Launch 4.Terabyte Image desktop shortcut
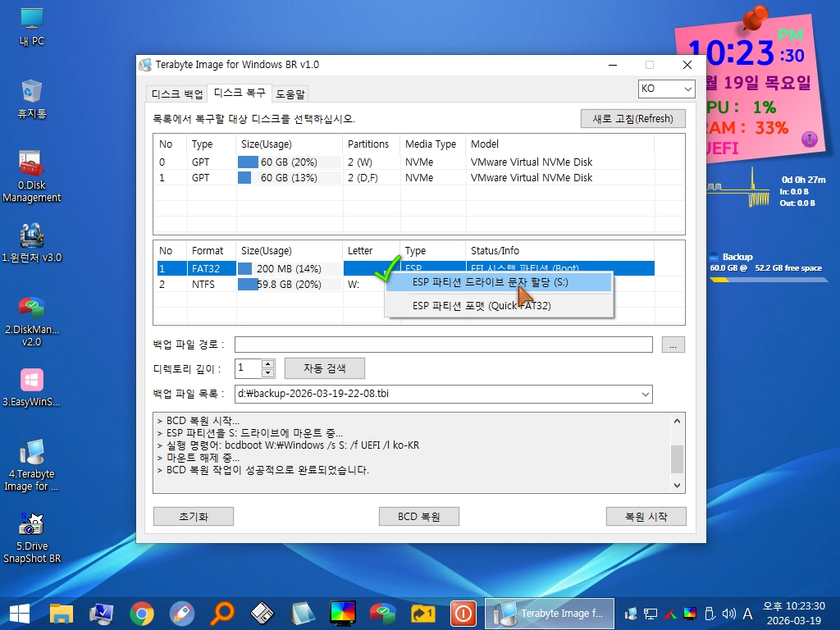 (32, 466)
